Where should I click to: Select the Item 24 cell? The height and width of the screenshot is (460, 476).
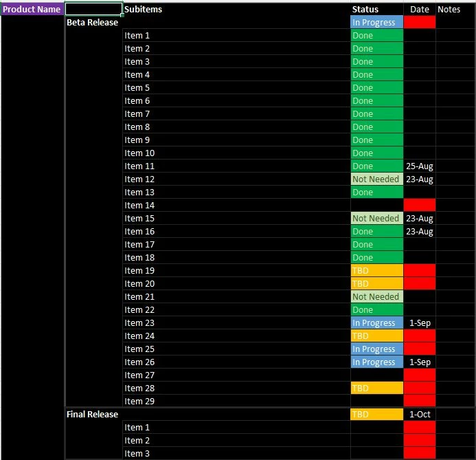236,336
